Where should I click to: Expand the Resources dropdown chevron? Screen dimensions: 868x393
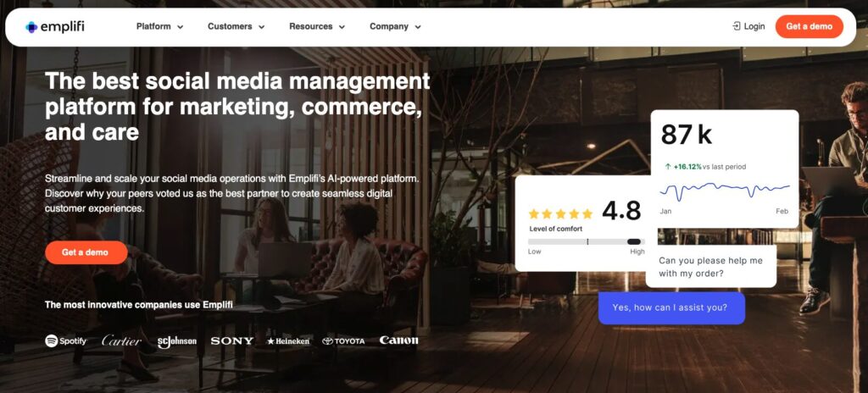click(x=342, y=26)
